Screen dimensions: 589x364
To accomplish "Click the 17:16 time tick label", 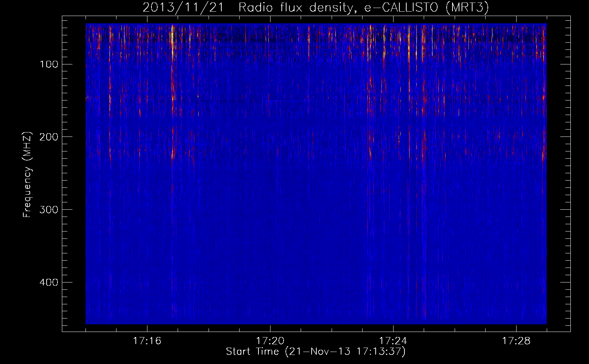I will coord(147,341).
